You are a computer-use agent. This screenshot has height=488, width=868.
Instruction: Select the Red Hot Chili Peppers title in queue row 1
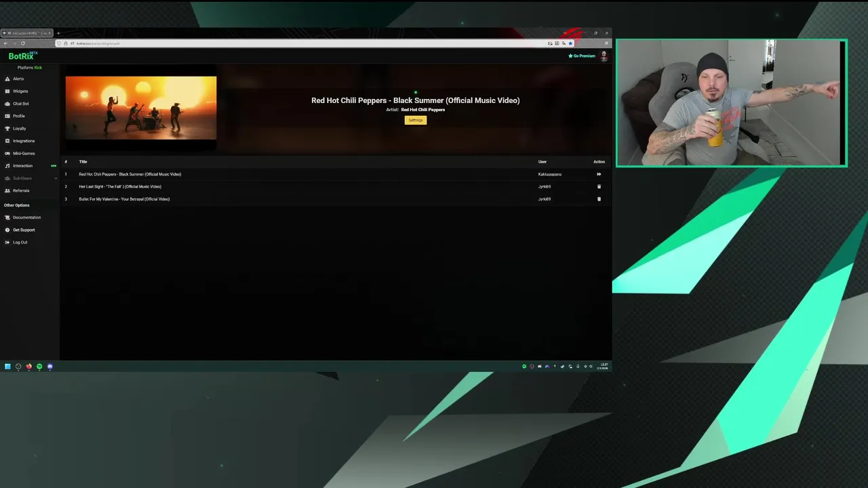point(130,174)
